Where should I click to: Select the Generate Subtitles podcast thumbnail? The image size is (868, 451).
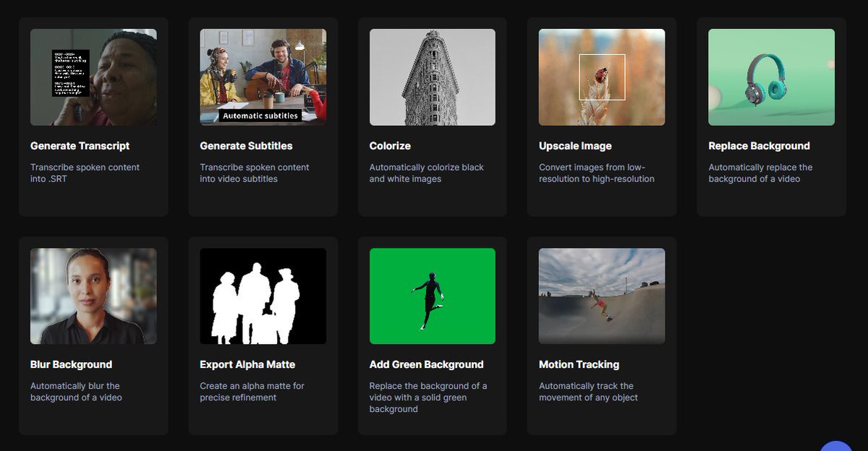(x=263, y=77)
